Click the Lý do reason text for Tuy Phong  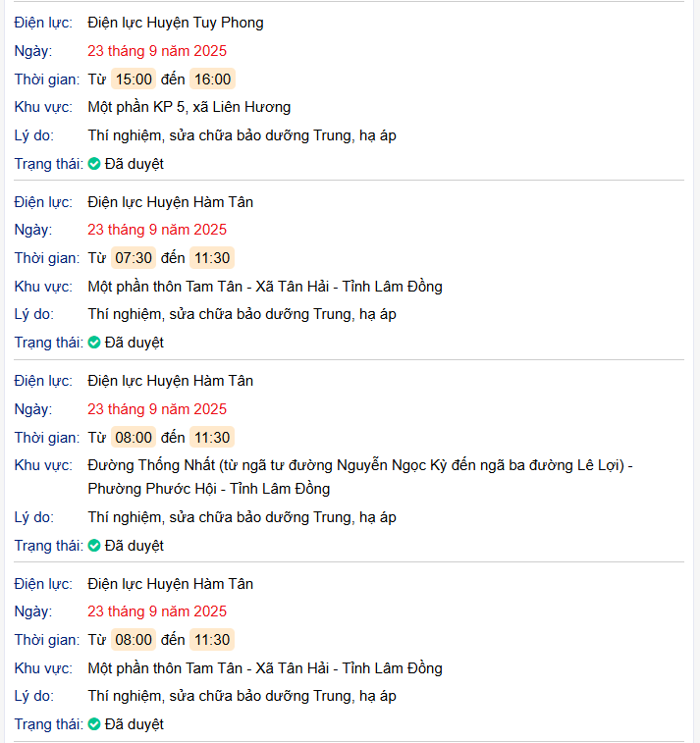tap(242, 135)
